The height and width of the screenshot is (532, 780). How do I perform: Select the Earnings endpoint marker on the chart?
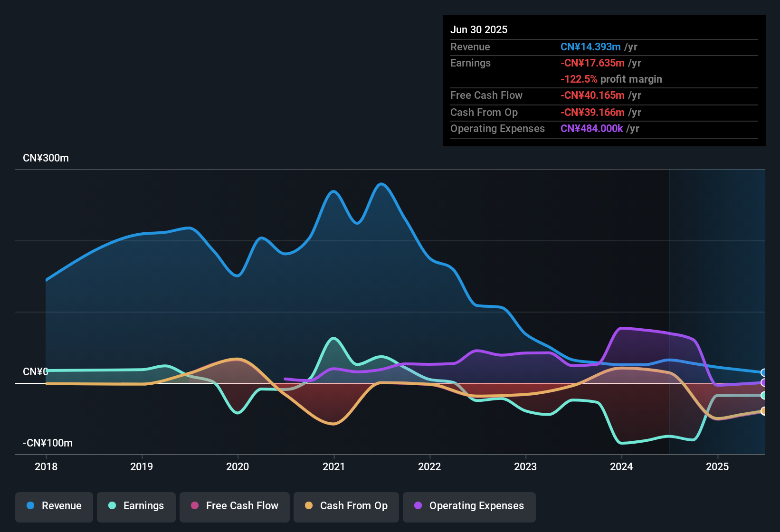tap(763, 395)
